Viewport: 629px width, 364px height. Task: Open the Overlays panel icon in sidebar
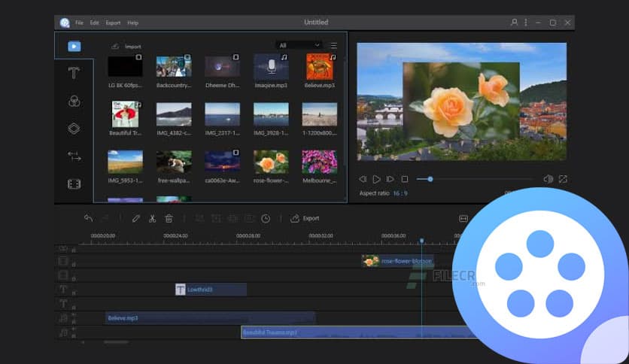pyautogui.click(x=74, y=129)
